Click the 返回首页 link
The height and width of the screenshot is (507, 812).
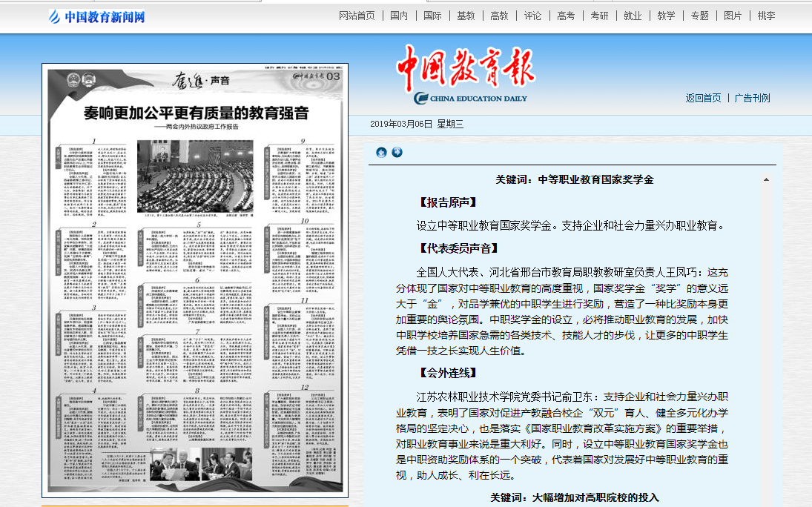(x=703, y=98)
